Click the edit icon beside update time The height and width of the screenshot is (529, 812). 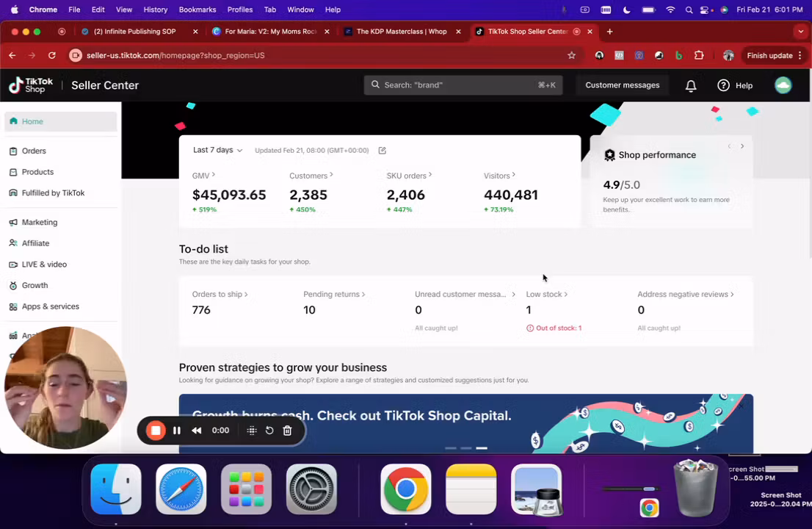[x=382, y=151]
